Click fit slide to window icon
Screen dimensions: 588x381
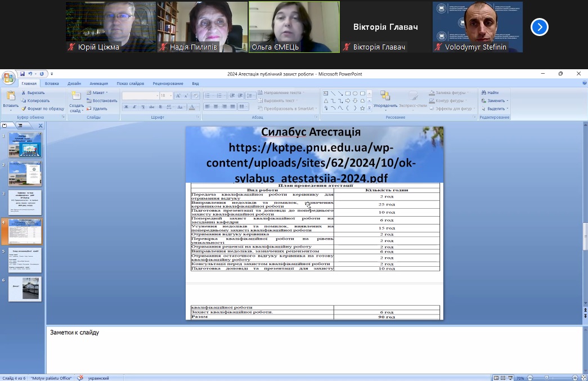tap(583, 378)
